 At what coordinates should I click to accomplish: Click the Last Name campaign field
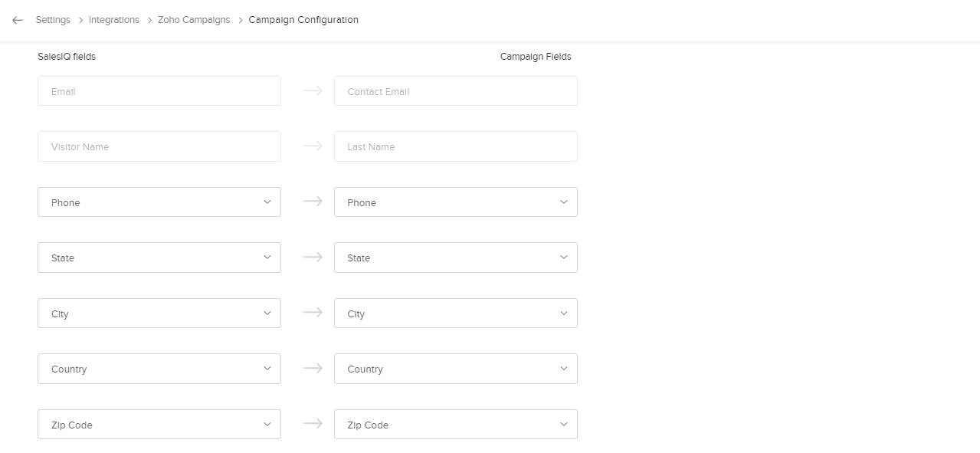(x=455, y=146)
